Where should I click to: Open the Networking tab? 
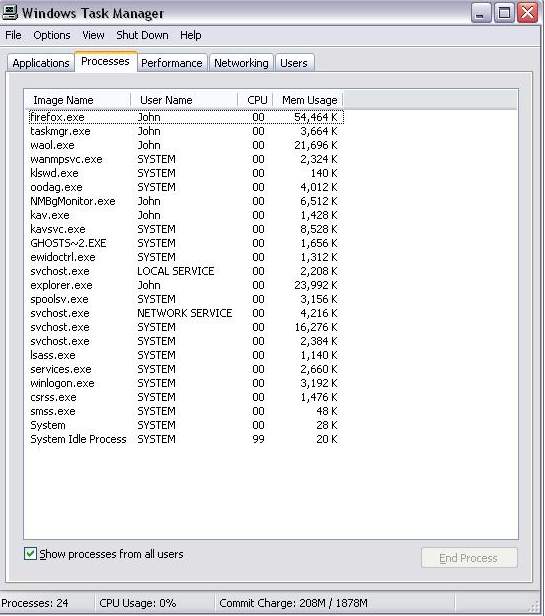pos(241,63)
